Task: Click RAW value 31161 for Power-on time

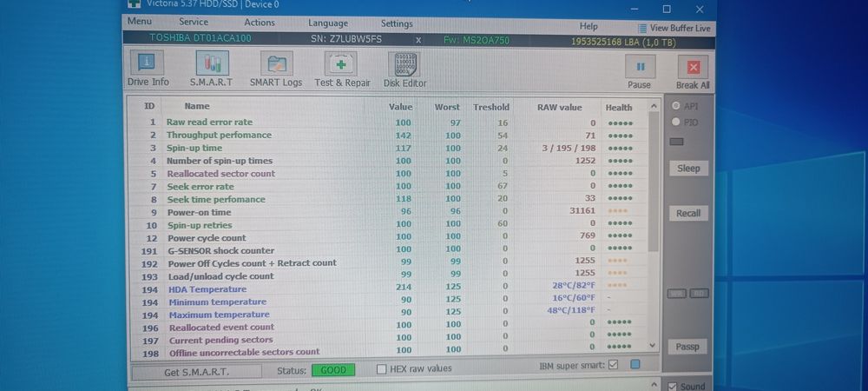Action: (x=582, y=211)
